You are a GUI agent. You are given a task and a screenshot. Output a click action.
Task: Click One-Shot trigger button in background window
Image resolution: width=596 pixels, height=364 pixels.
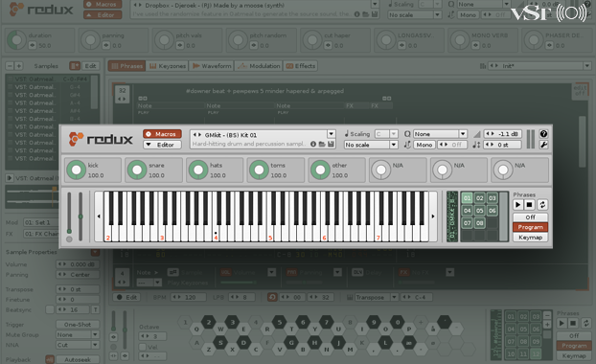coord(78,325)
